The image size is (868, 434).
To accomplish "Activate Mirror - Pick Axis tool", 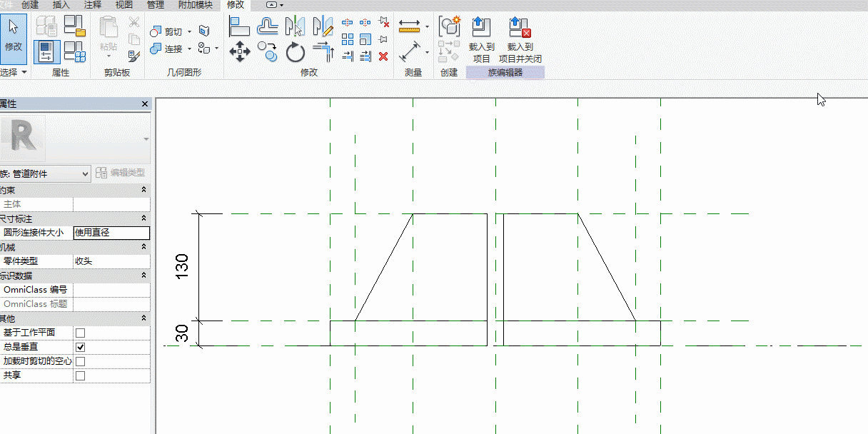I will tap(295, 27).
